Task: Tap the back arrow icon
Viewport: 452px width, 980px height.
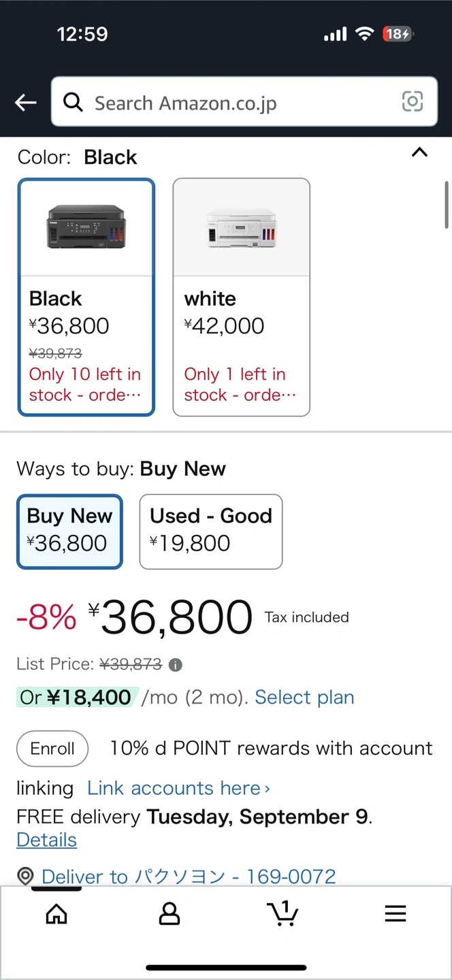Action: tap(26, 103)
